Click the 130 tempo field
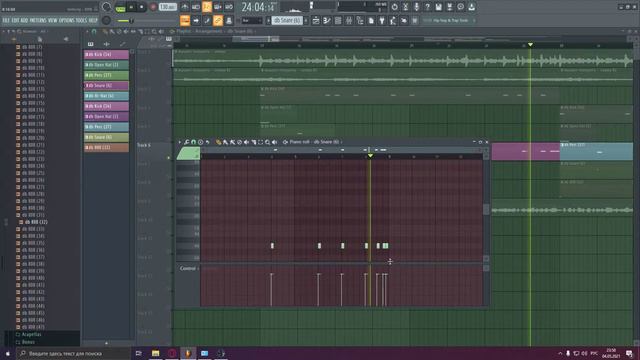640x360 pixels. (x=168, y=7)
